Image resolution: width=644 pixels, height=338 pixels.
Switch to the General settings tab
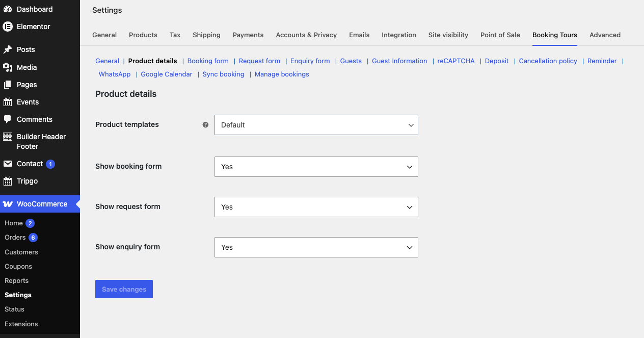tap(104, 35)
